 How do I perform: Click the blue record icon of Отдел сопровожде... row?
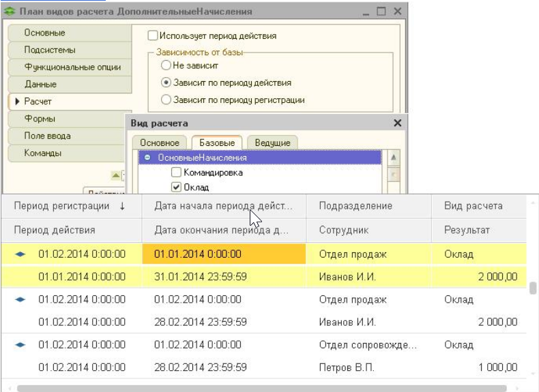[x=20, y=344]
